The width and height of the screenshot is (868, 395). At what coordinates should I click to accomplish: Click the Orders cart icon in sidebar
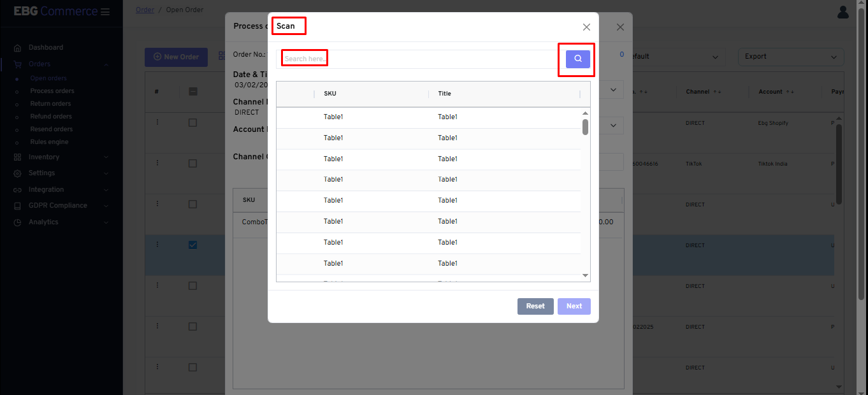pos(19,64)
